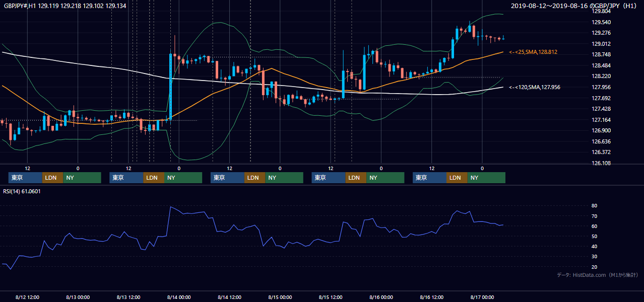Click the white 120,SMA,127.956 label
The width and height of the screenshot is (644, 302).
pos(535,87)
